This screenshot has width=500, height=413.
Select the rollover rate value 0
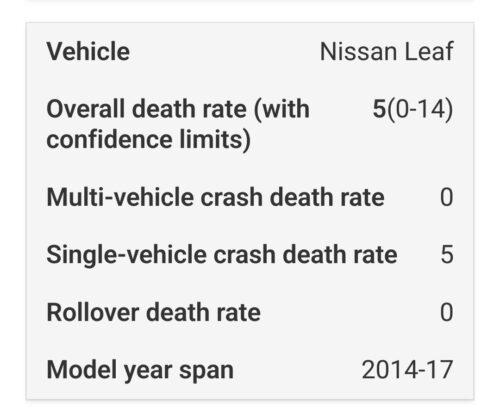[447, 312]
